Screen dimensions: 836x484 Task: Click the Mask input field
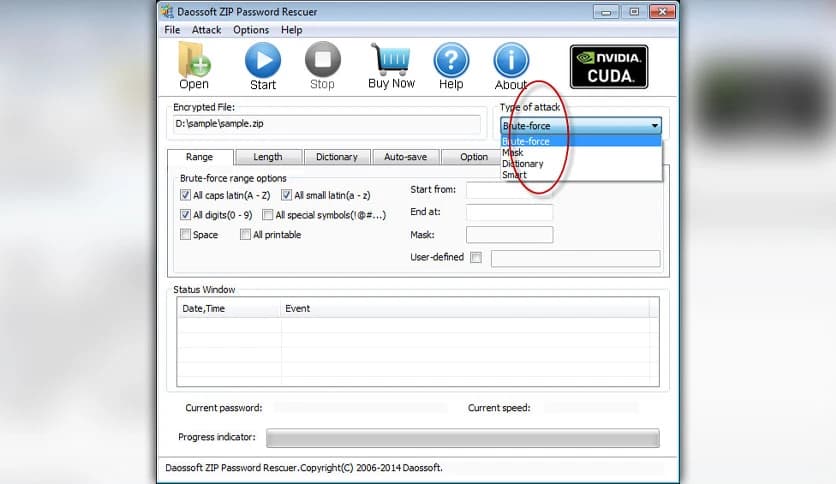tap(510, 235)
